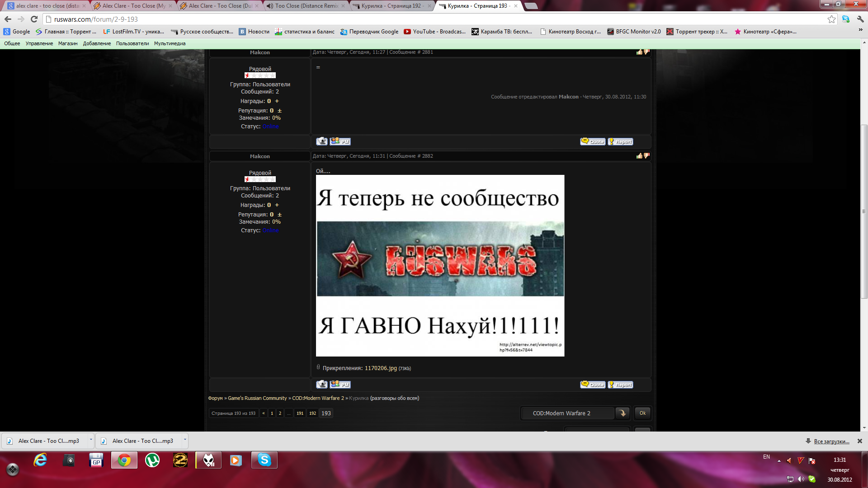Open the Переводчик Google bookmark
The height and width of the screenshot is (488, 868).
click(369, 32)
